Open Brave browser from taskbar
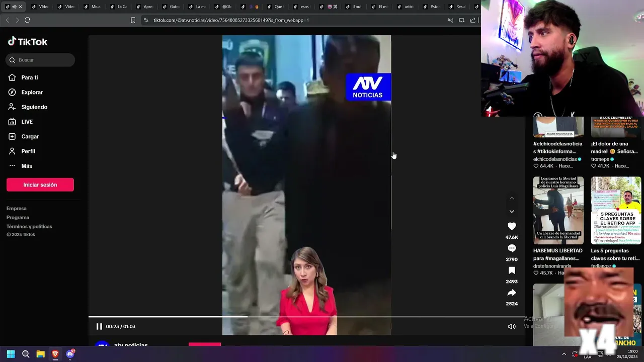Viewport: 644px width, 362px height. click(55, 354)
